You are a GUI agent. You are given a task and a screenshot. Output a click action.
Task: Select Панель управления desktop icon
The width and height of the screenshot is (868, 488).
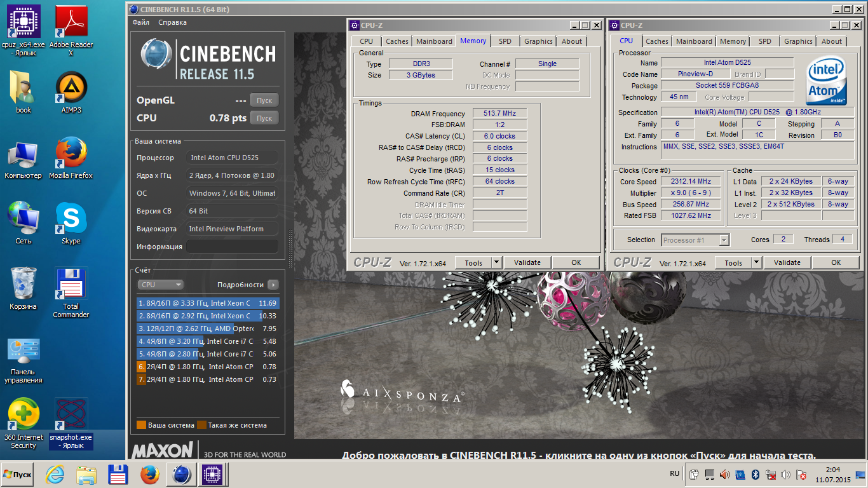[x=24, y=359]
